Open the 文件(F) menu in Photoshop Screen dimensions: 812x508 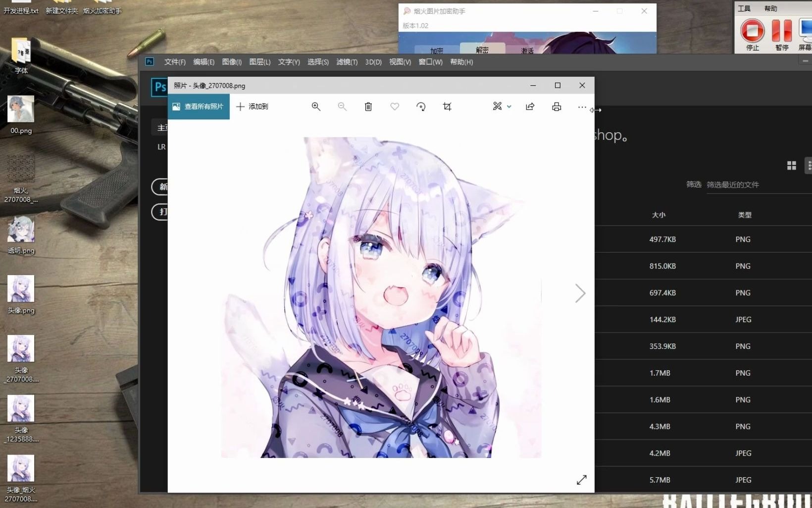175,62
